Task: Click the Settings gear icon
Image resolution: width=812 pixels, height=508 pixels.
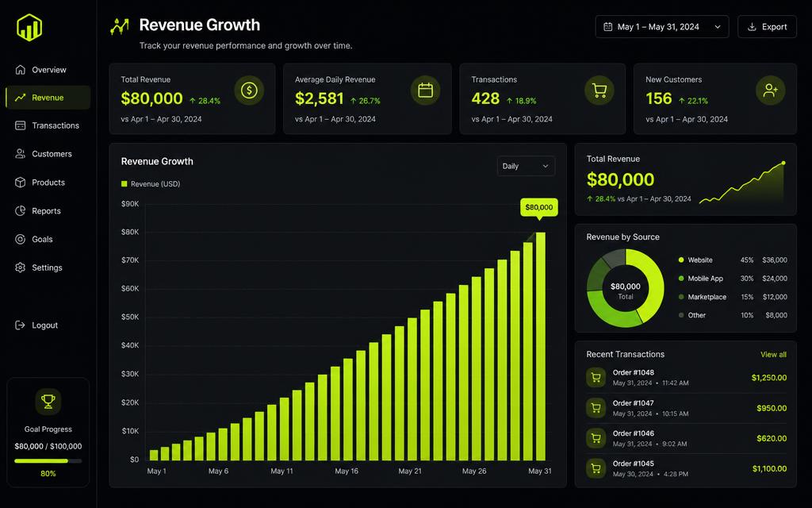Action: (20, 267)
